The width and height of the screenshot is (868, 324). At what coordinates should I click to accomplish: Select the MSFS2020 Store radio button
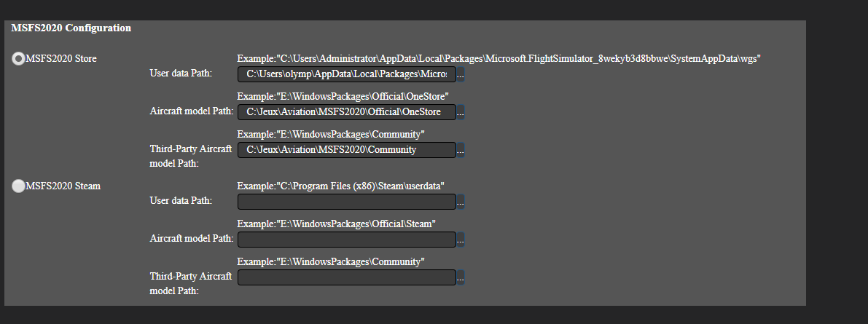pos(18,59)
